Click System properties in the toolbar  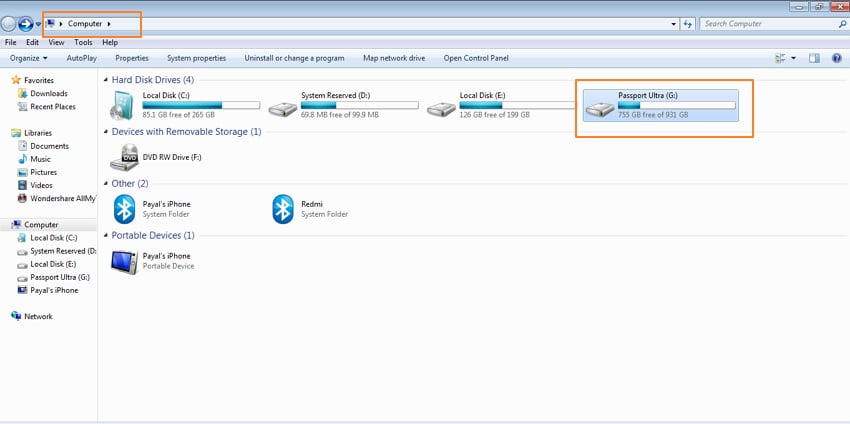point(196,58)
